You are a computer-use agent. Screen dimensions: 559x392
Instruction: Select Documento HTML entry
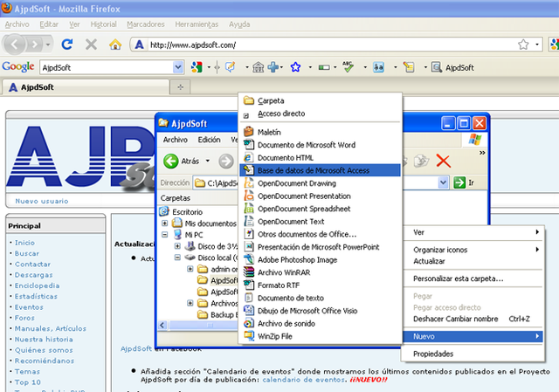[321, 158]
